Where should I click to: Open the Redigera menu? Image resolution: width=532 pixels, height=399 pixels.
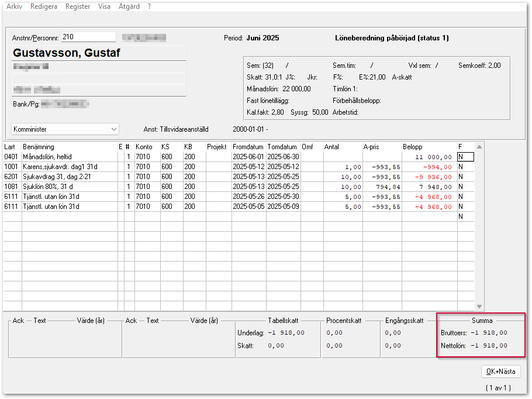click(x=44, y=6)
